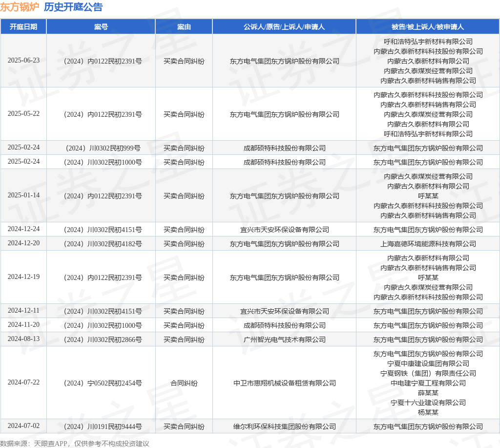Viewport: 500px width, 448px height.
Task: Select the date cell 2024-07-02
Action: [23, 426]
